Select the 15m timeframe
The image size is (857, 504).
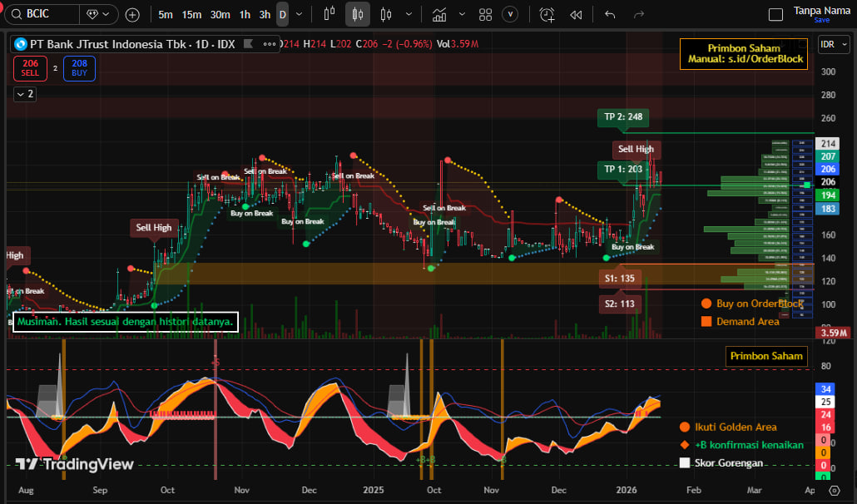tap(191, 14)
